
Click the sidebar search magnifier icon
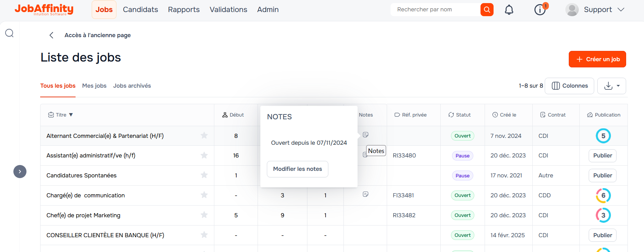click(9, 33)
